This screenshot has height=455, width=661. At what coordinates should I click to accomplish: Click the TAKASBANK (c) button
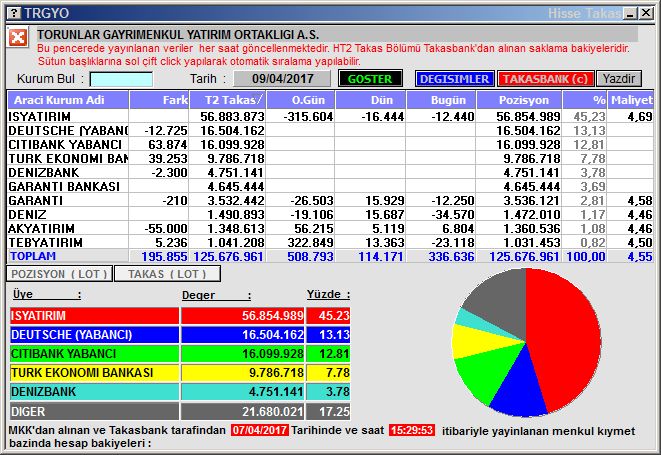click(545, 79)
